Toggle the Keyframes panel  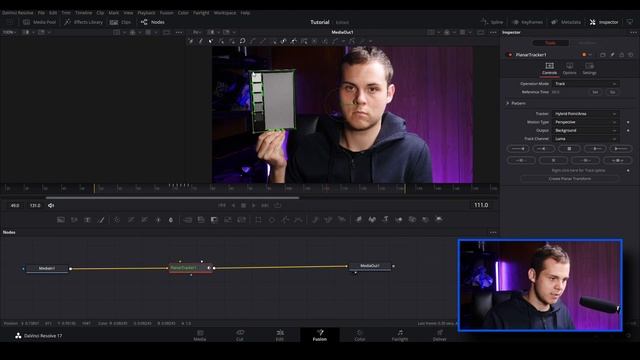pos(528,22)
